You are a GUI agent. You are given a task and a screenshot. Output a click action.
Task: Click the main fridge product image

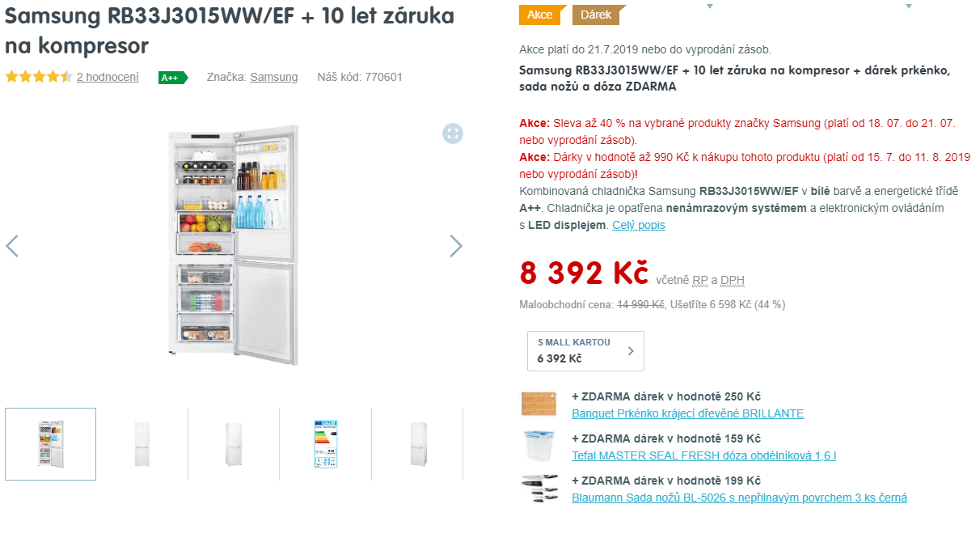click(234, 245)
